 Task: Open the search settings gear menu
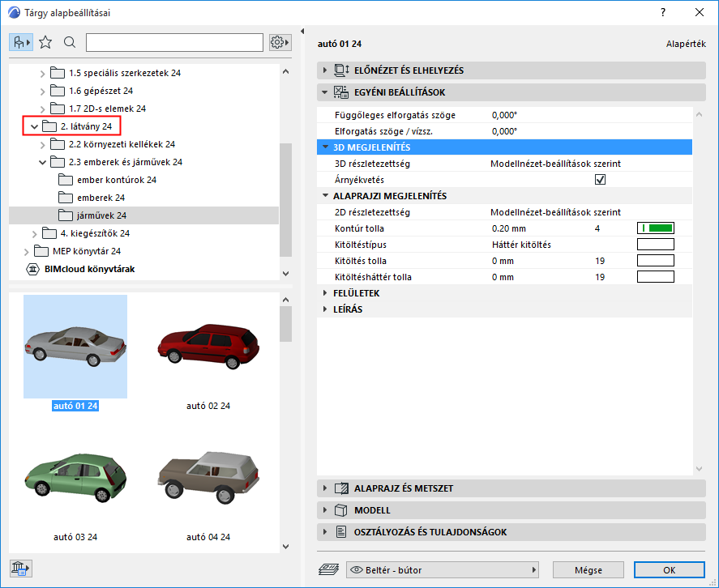tap(280, 42)
